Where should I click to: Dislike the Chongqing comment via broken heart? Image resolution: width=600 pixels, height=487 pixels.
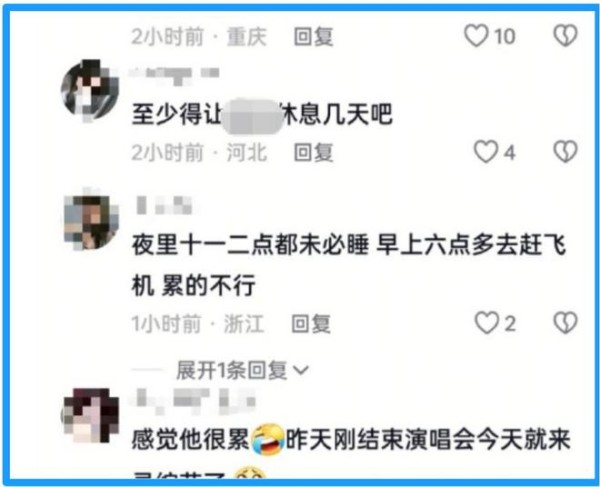point(566,36)
